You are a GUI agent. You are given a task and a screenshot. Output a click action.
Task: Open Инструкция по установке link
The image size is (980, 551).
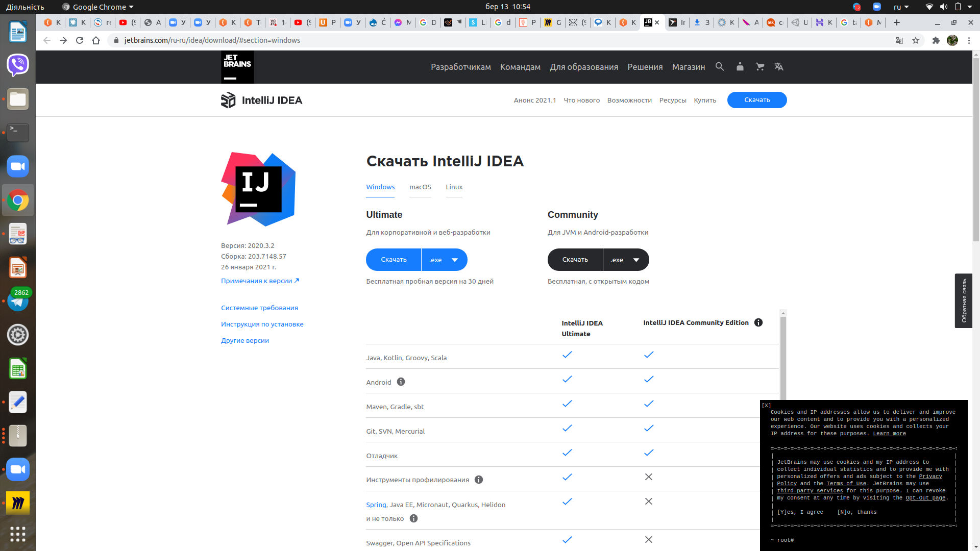262,324
